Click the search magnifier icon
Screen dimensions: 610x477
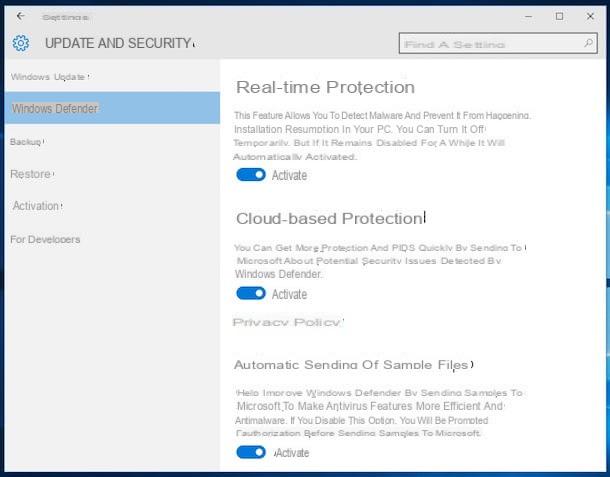click(x=588, y=43)
